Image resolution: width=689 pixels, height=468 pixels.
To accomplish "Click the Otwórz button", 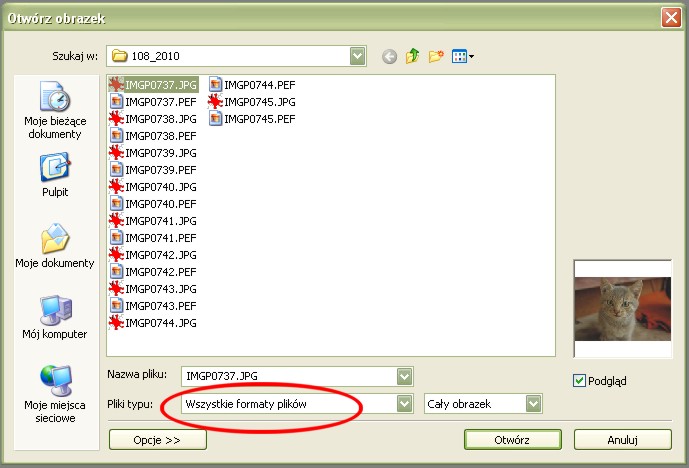I will pos(512,440).
